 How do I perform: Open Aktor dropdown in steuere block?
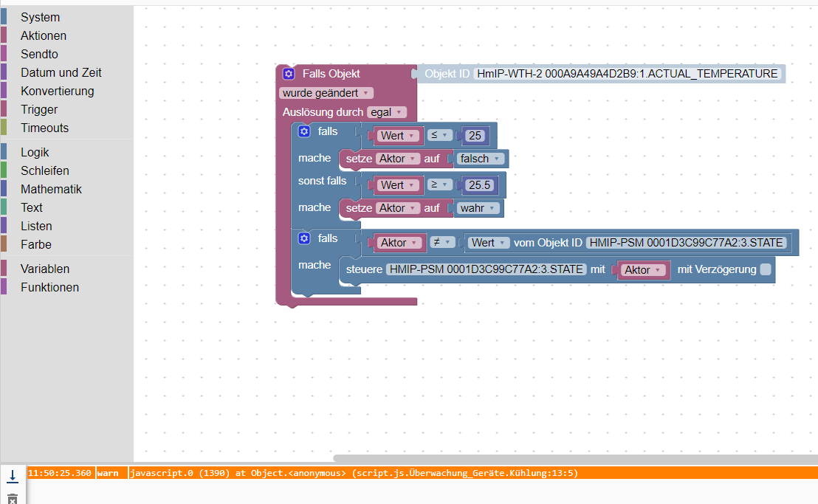pyautogui.click(x=643, y=270)
